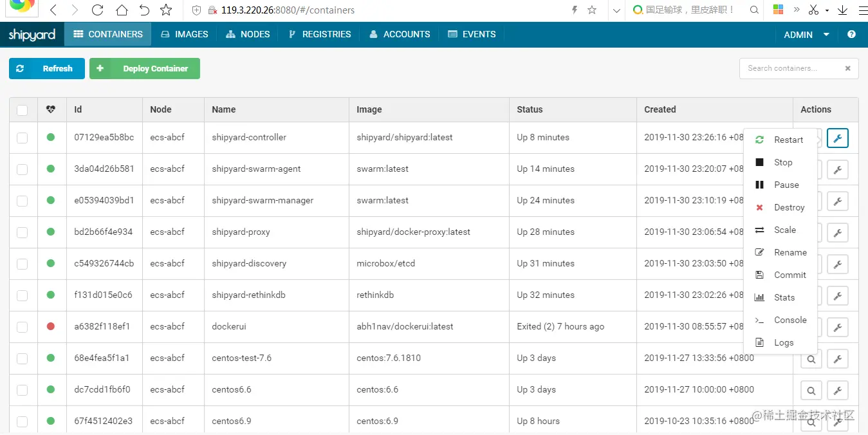This screenshot has width=868, height=435.
Task: Toggle the select-all checkbox in table header
Action: pyautogui.click(x=23, y=110)
